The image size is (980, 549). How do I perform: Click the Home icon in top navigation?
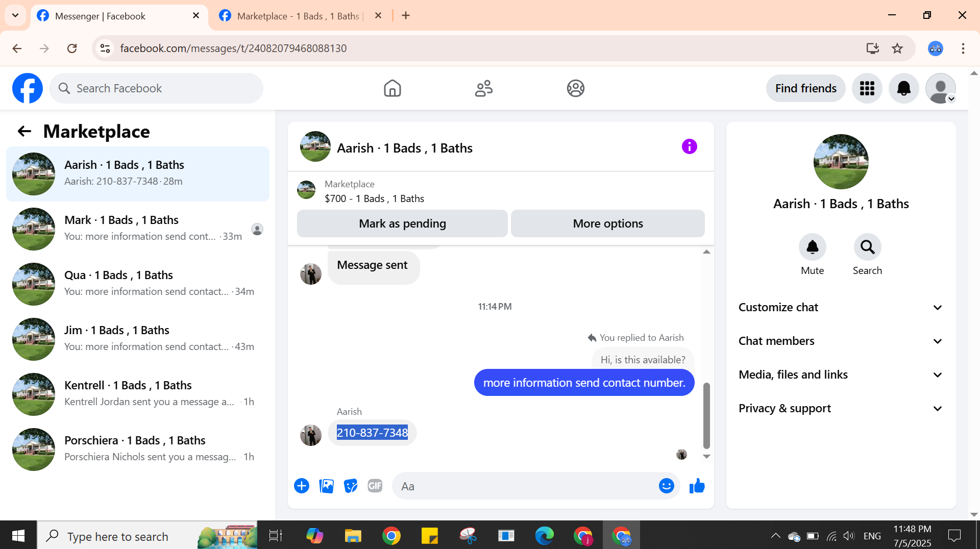coord(392,88)
